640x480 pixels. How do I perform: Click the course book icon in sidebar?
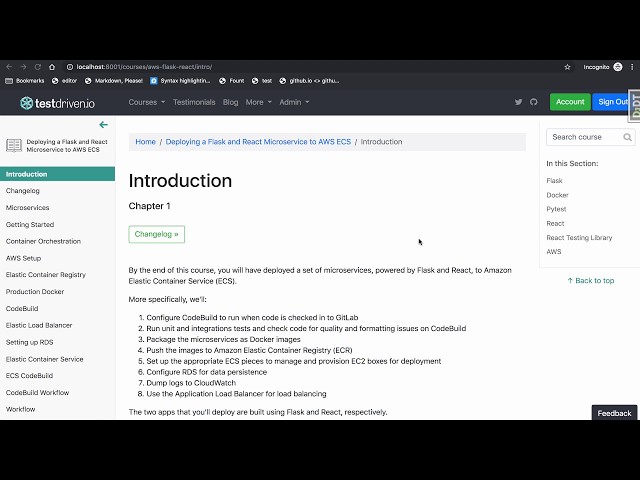click(14, 145)
